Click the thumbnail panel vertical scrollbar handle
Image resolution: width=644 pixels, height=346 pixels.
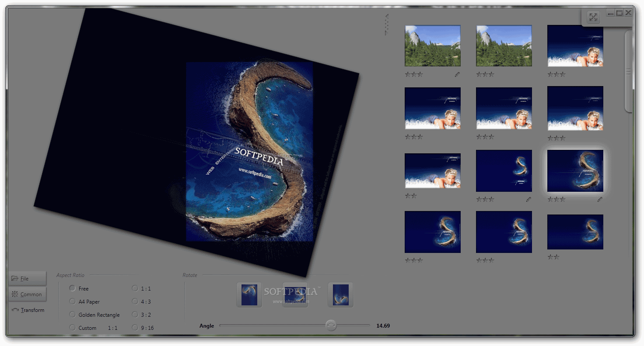pos(629,71)
